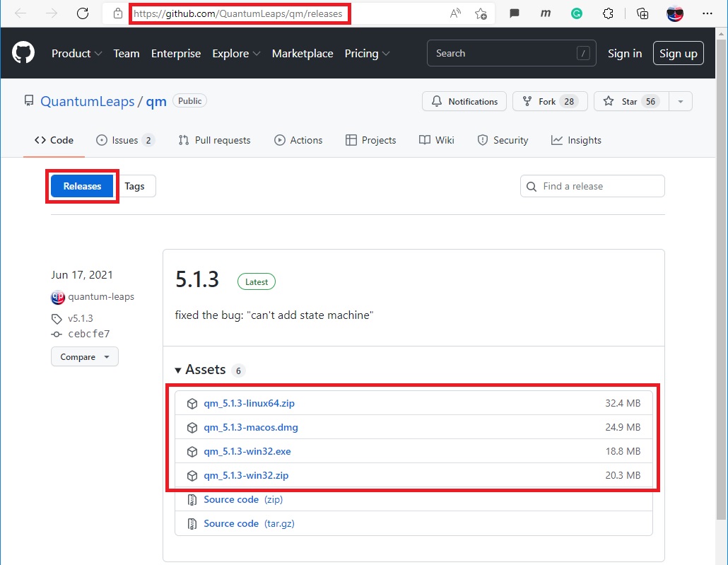Open the Star list dropdown arrow
The width and height of the screenshot is (728, 565).
click(x=680, y=102)
